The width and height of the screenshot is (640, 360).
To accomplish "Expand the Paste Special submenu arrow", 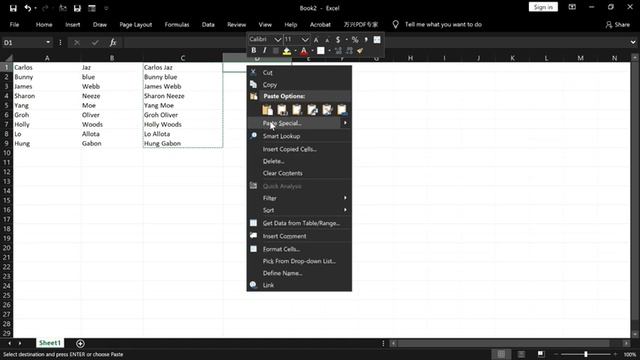I will [x=345, y=123].
